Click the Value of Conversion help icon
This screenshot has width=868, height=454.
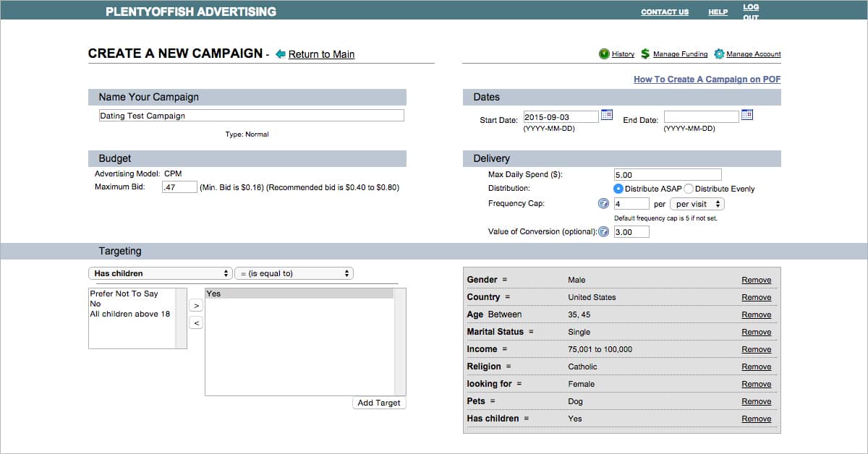603,232
